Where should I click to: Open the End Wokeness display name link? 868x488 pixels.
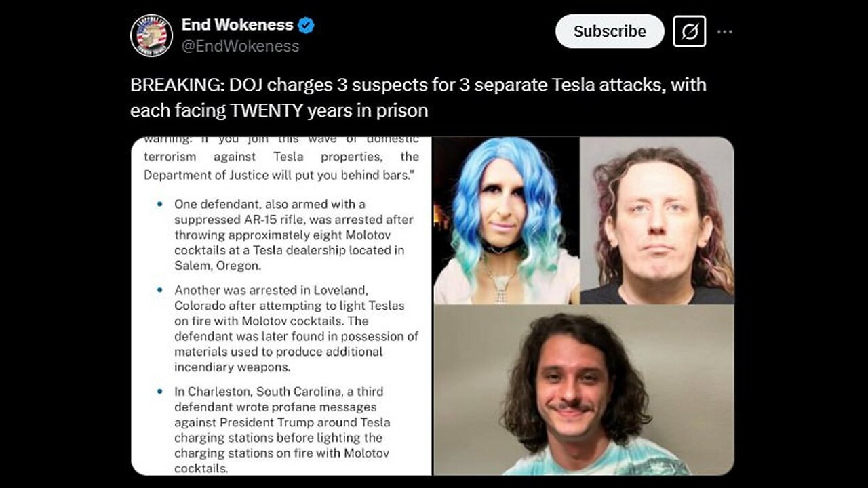(237, 25)
